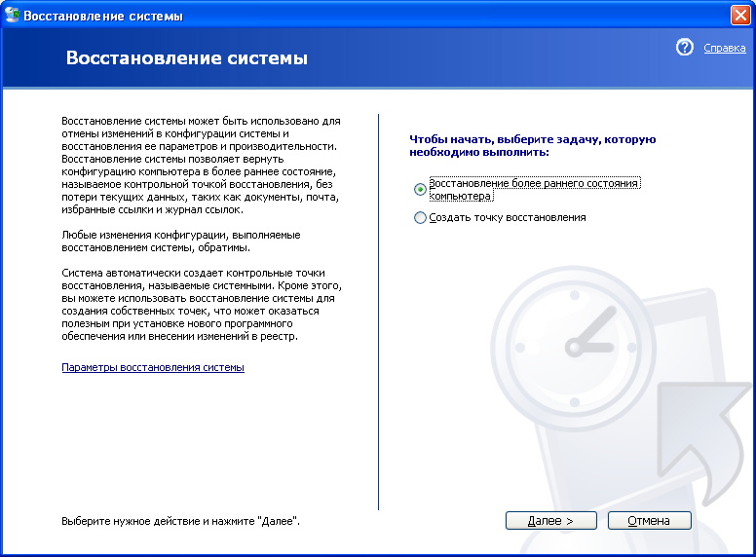Viewport: 756px width, 557px height.
Task: Click the System Restore title bar icon
Action: pyautogui.click(x=12, y=15)
